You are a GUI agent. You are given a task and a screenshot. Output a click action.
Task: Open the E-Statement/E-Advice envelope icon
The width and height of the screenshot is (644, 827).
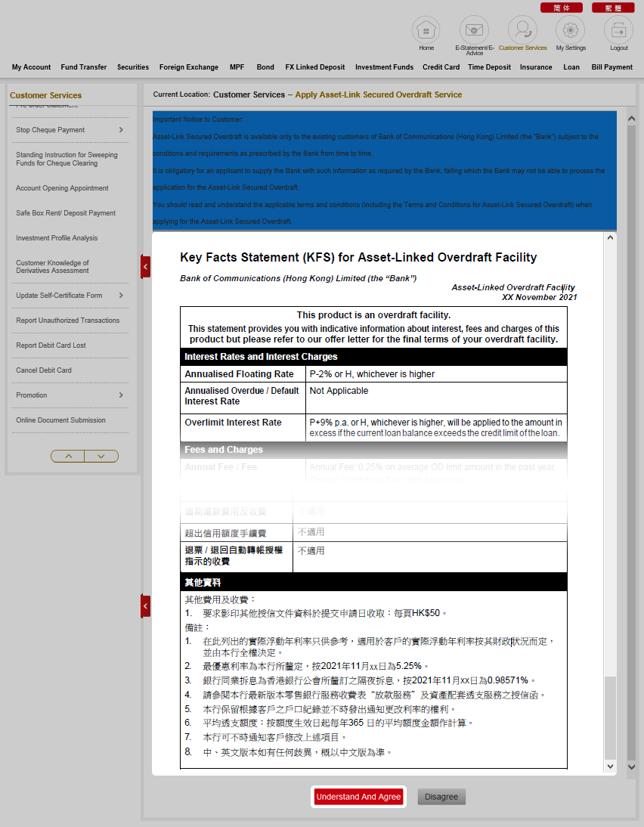(x=474, y=30)
